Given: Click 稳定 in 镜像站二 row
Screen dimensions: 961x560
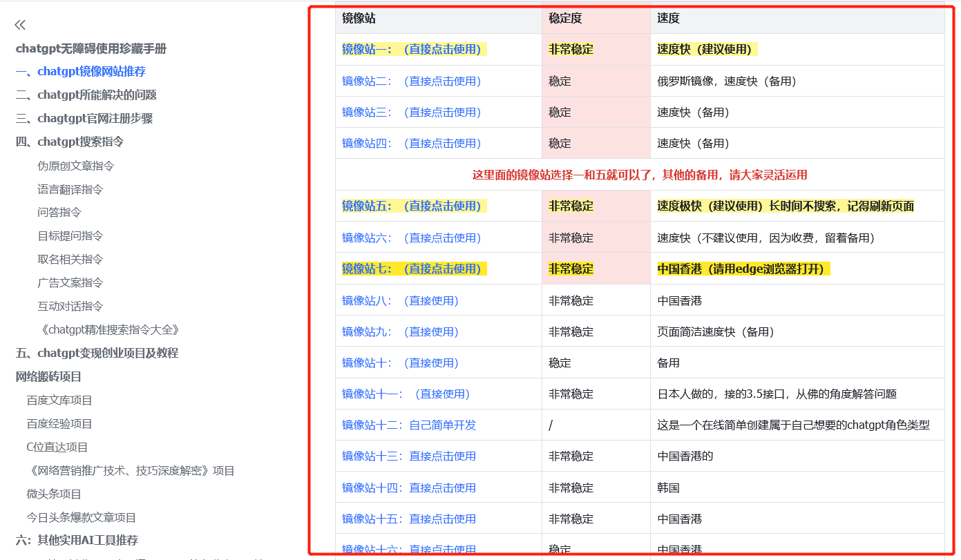Looking at the screenshot, I should (x=560, y=81).
